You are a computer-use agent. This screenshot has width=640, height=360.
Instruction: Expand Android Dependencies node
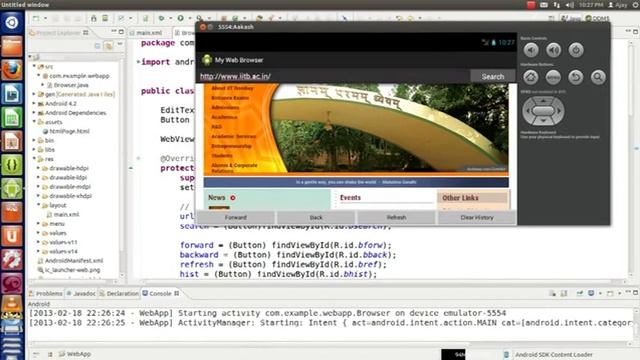[x=34, y=113]
